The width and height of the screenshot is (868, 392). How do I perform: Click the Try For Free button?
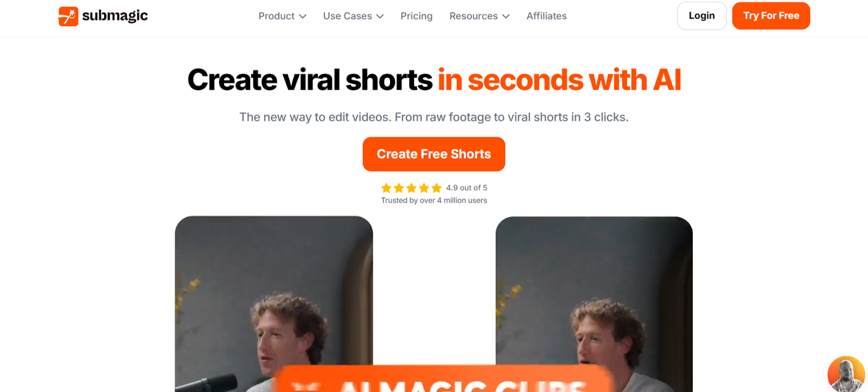(771, 16)
